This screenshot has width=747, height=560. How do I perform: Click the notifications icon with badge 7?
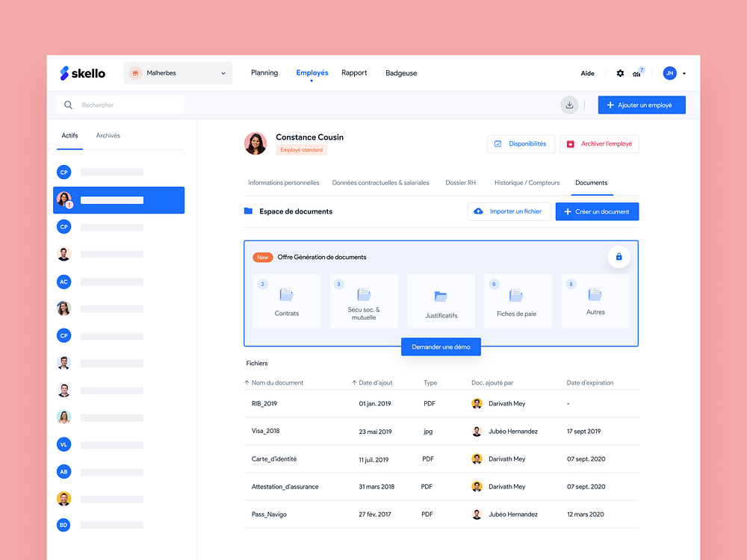tap(637, 72)
